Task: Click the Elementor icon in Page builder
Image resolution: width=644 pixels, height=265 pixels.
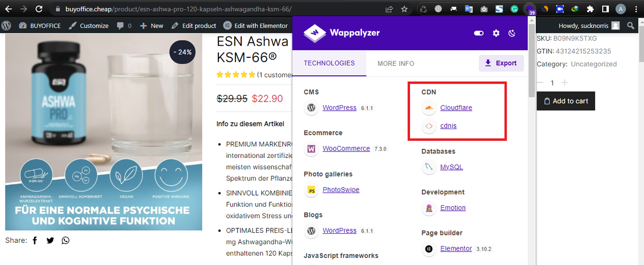Action: (x=429, y=248)
